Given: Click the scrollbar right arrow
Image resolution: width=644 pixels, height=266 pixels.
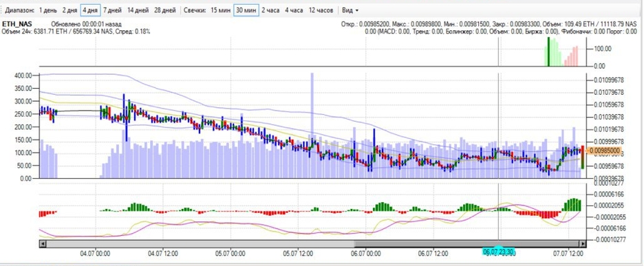Looking at the screenshot, I should pos(583,244).
